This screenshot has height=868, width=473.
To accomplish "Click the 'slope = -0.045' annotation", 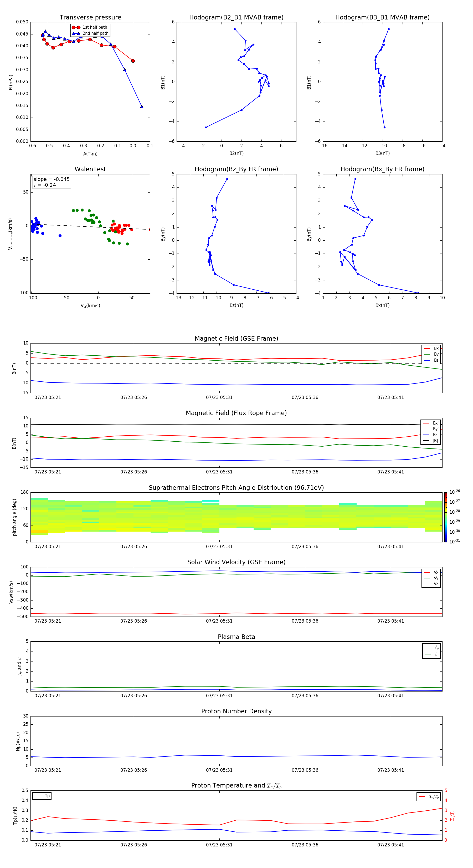I will [x=52, y=179].
